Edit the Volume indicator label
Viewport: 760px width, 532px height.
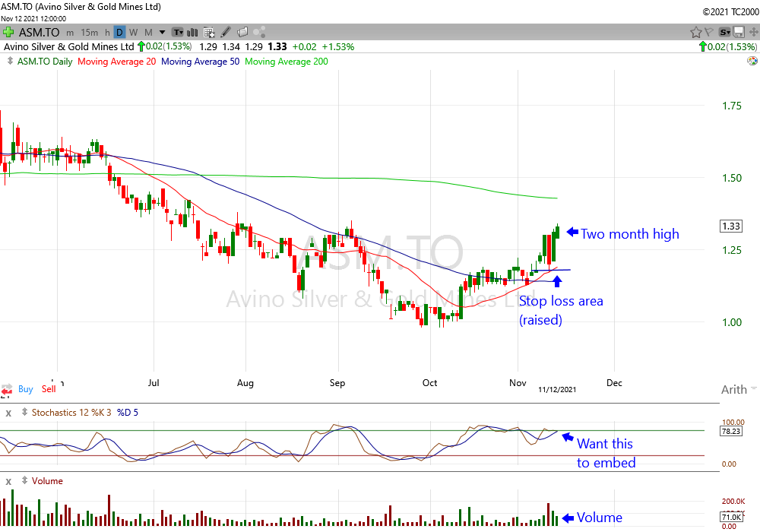tap(47, 480)
